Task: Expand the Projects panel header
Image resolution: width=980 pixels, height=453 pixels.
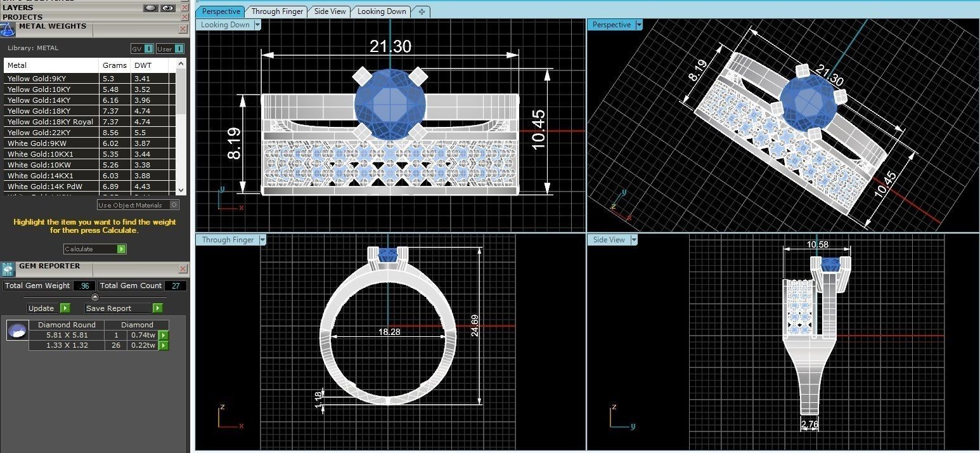Action: 89,17
